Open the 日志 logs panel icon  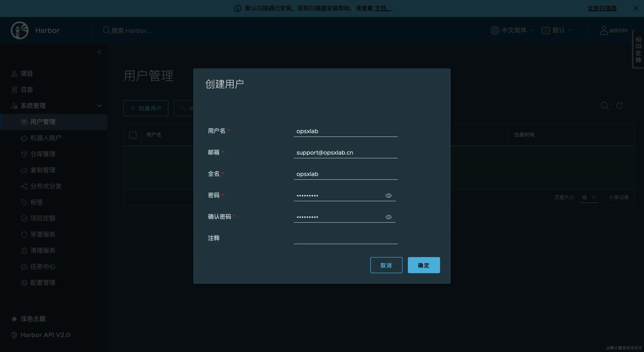pos(14,90)
